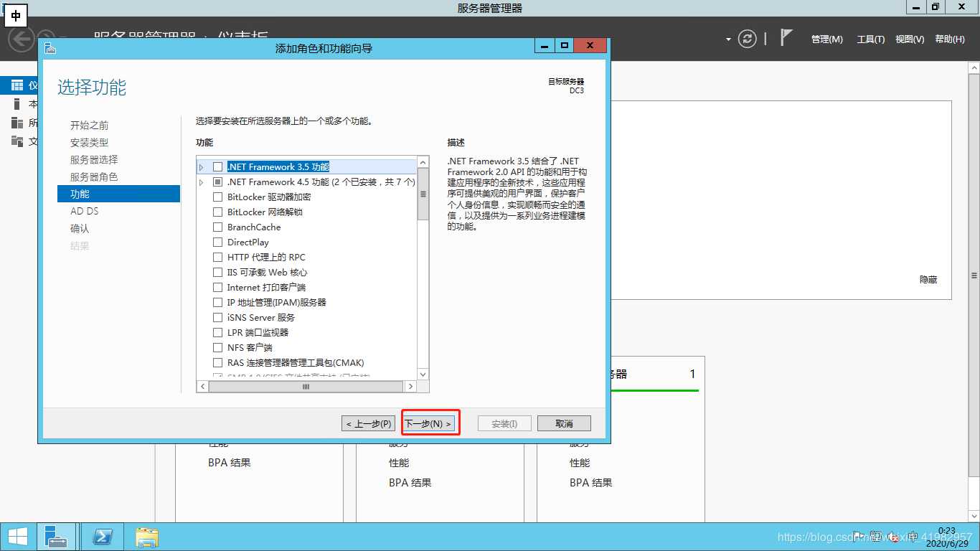Screen dimensions: 980x551
Task: Click the local server sidebar icon
Action: point(17,104)
